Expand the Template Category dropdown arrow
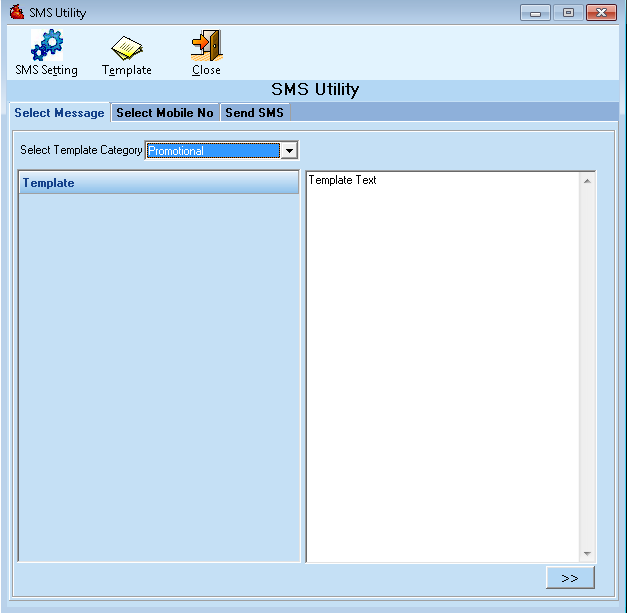 289,151
